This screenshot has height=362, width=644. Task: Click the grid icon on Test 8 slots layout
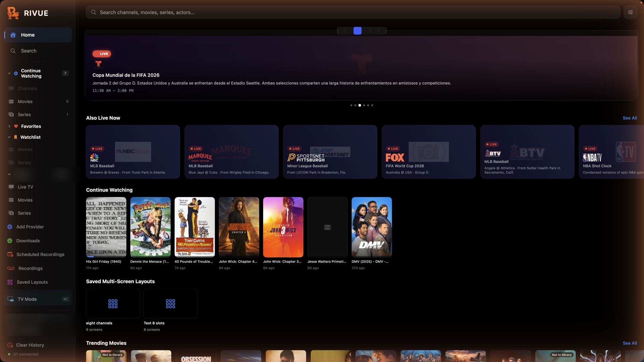click(170, 303)
